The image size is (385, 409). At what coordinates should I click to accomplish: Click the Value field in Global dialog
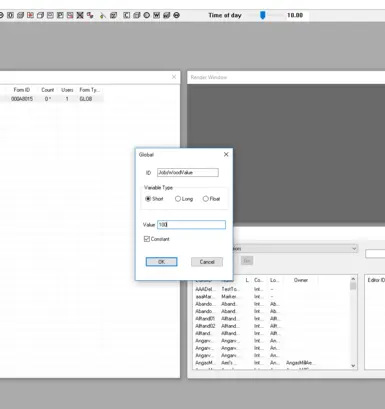[x=191, y=225]
